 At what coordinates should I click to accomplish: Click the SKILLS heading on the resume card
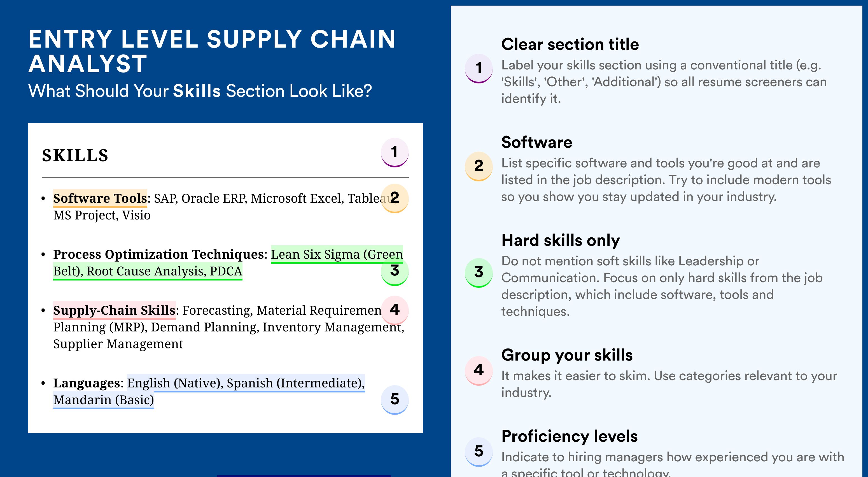click(x=75, y=155)
